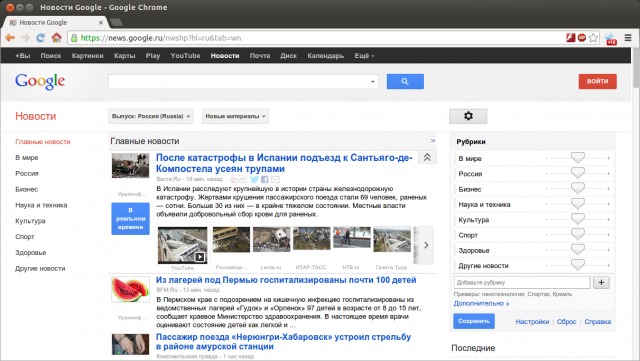
Task: Select Наука и техника in left sidebar
Action: (41, 205)
